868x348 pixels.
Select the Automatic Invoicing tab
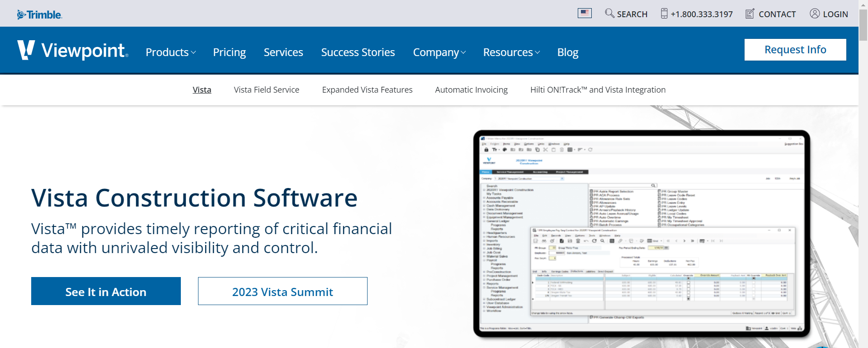[471, 90]
